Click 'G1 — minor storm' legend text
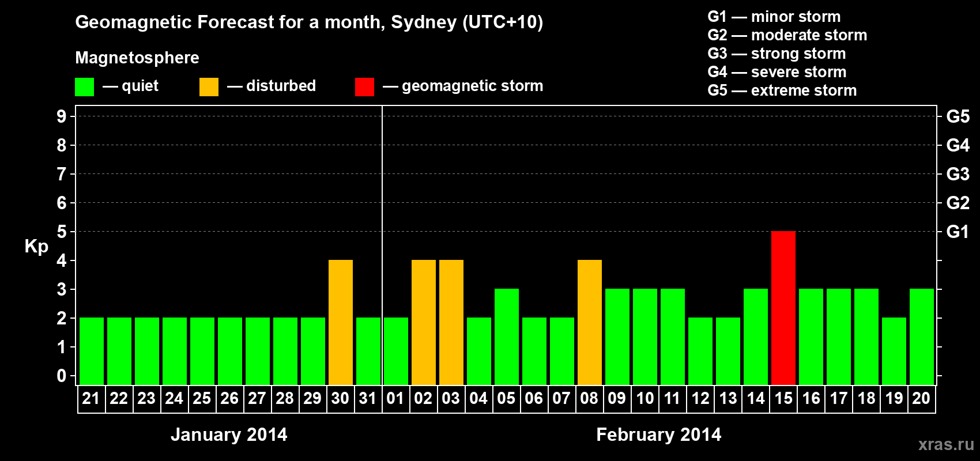This screenshot has height=461, width=980. [774, 17]
